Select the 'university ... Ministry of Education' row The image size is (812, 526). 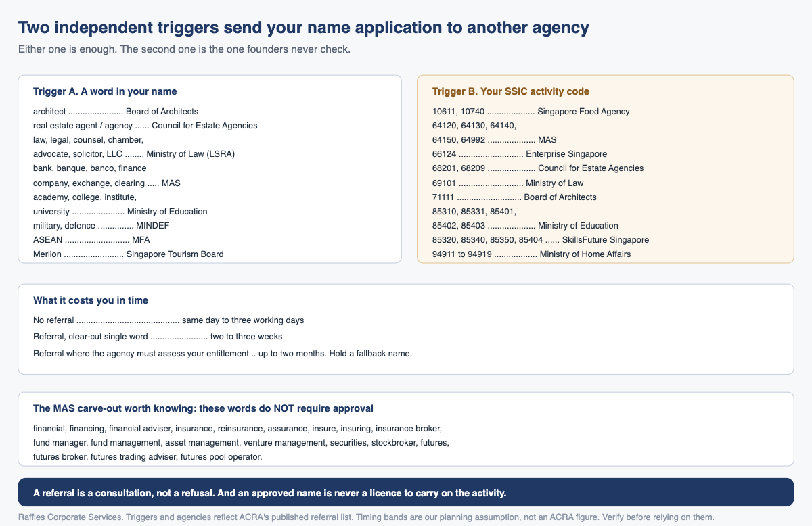click(x=120, y=211)
